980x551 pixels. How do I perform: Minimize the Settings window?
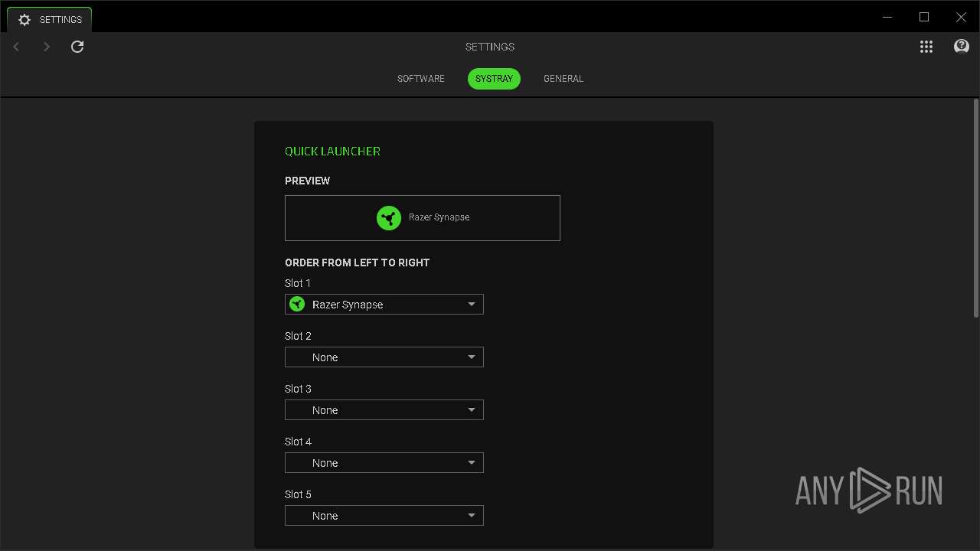(x=887, y=17)
